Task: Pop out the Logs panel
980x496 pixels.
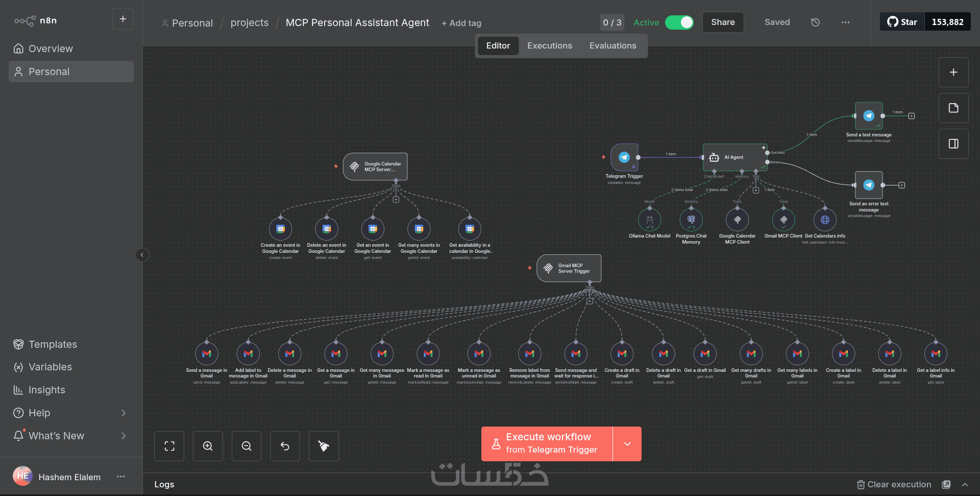Action: tap(946, 484)
